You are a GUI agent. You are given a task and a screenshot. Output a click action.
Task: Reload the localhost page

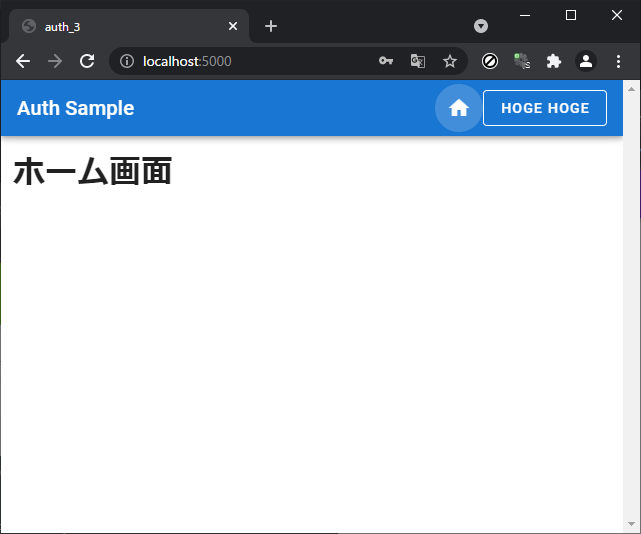click(87, 61)
